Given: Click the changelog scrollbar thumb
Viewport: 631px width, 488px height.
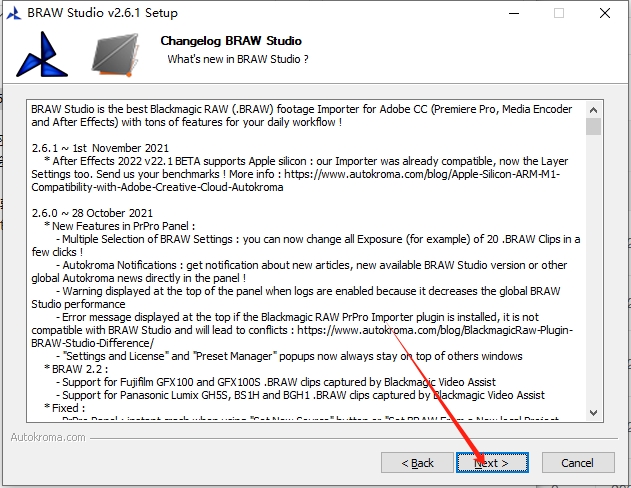Looking at the screenshot, I should [x=593, y=126].
